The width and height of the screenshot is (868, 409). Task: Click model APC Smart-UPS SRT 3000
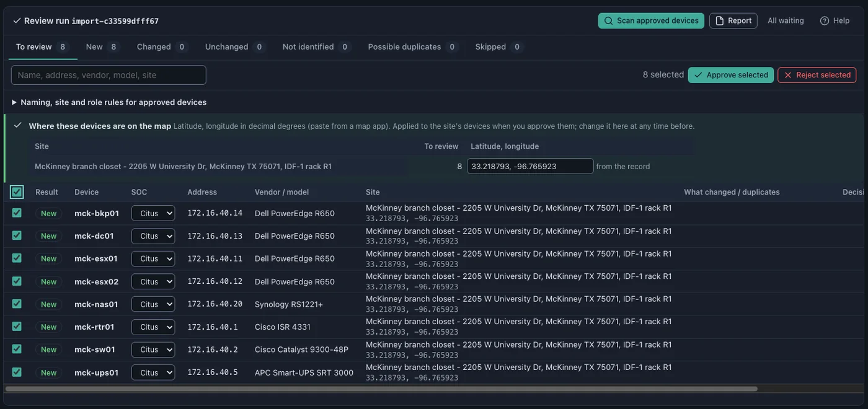coord(304,372)
